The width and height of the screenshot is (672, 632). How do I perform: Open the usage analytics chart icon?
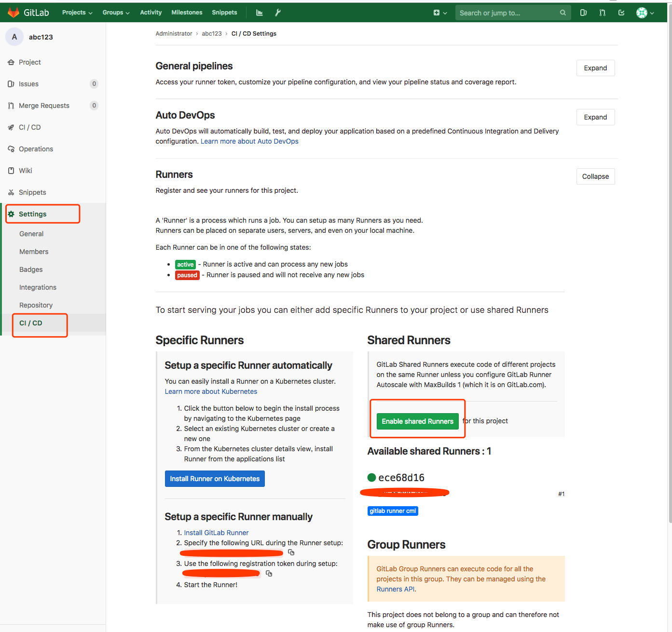click(259, 12)
